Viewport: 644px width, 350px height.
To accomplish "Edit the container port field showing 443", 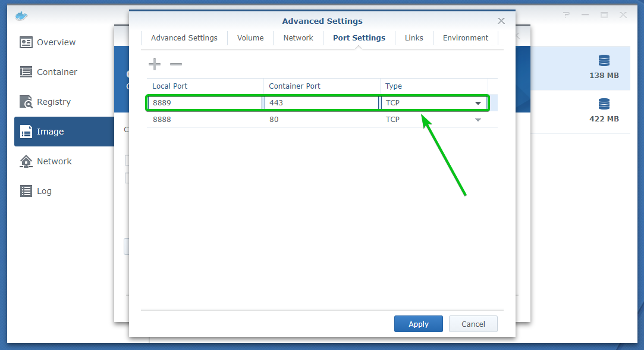I will (322, 103).
